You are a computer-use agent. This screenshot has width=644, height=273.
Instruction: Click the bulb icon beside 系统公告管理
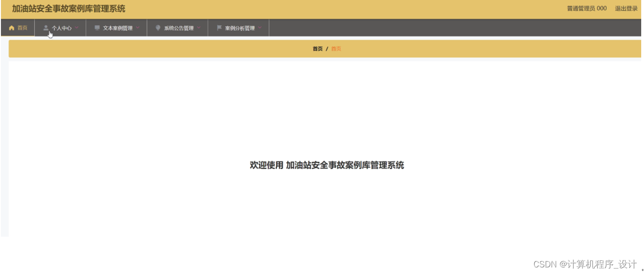(158, 28)
